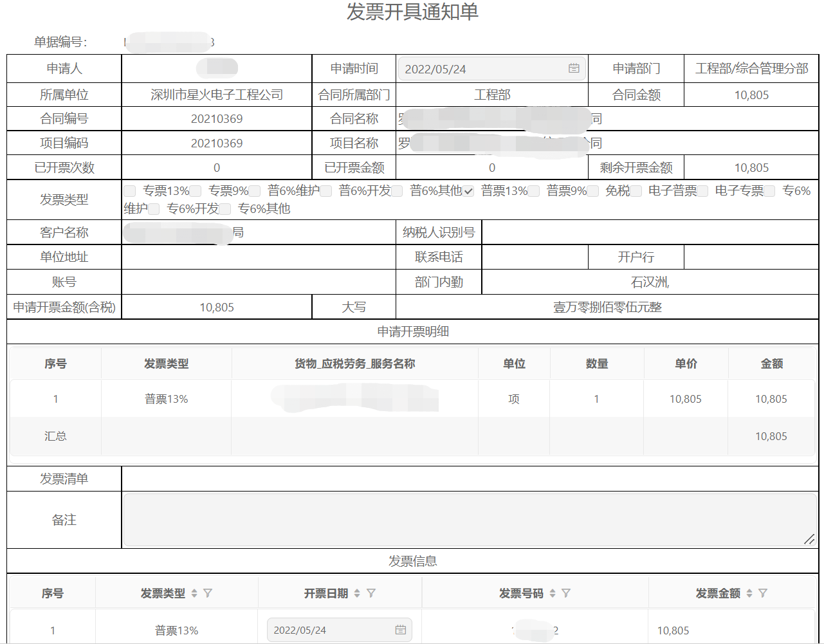Check the 普6%其他 checkbox
This screenshot has width=824, height=644.
coord(397,191)
